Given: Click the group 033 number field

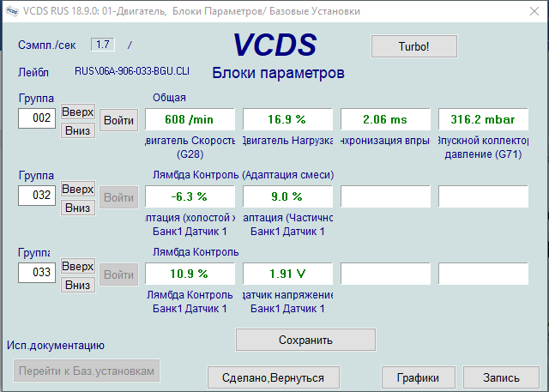Looking at the screenshot, I should click(37, 273).
